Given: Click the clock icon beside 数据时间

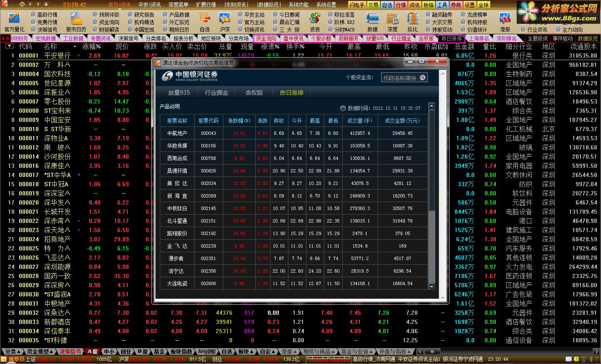Looking at the screenshot, I should 343,108.
